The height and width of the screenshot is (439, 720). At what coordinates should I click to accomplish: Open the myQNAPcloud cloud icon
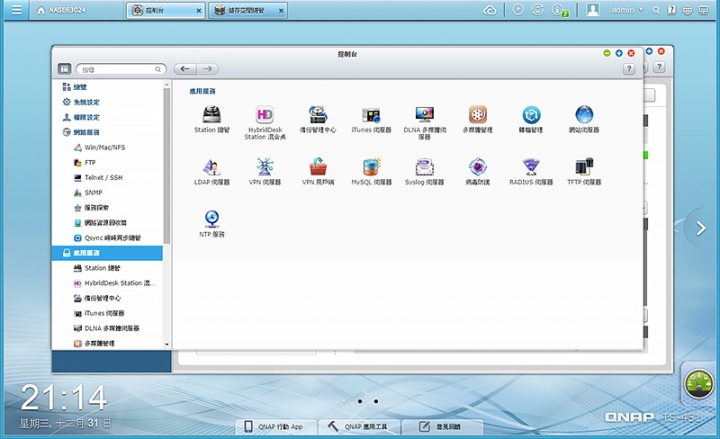point(490,10)
